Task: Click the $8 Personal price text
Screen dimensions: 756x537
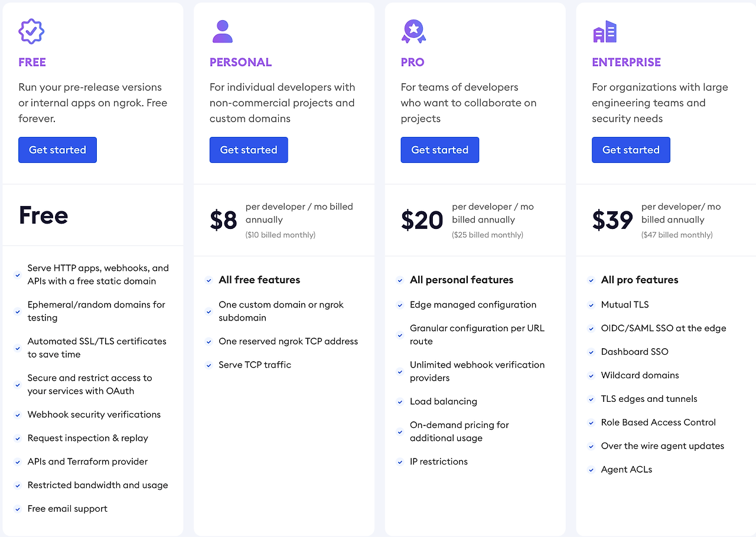Action: (x=223, y=220)
